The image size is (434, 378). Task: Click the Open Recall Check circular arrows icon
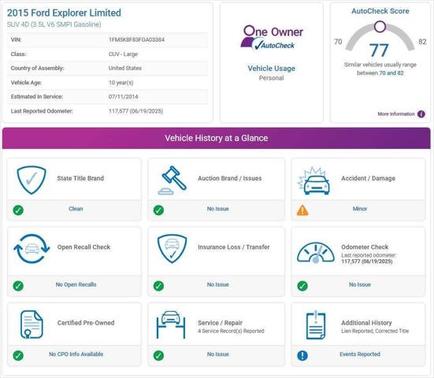pyautogui.click(x=32, y=249)
